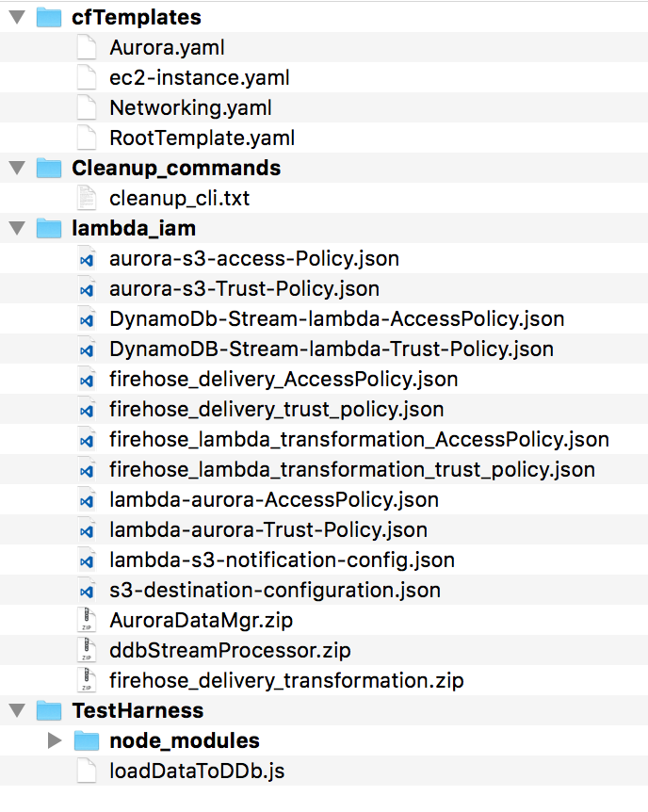Collapse the TestHarness folder triangle
Screen dimensions: 648x812
click(x=17, y=710)
